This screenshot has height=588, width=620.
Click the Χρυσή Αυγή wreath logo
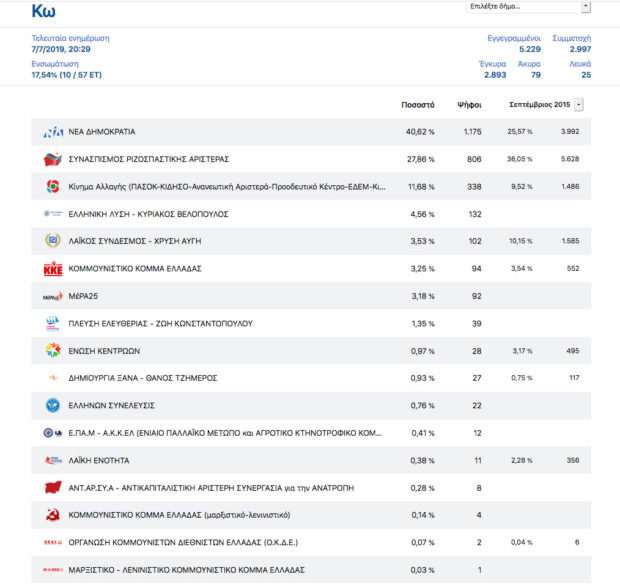(53, 240)
